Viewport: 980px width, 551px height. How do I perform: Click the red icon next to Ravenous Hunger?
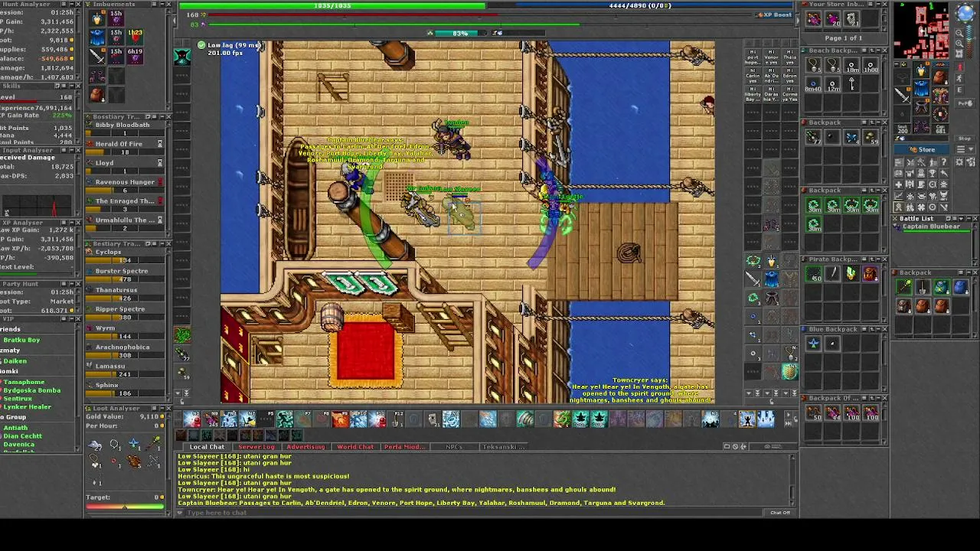tap(159, 182)
